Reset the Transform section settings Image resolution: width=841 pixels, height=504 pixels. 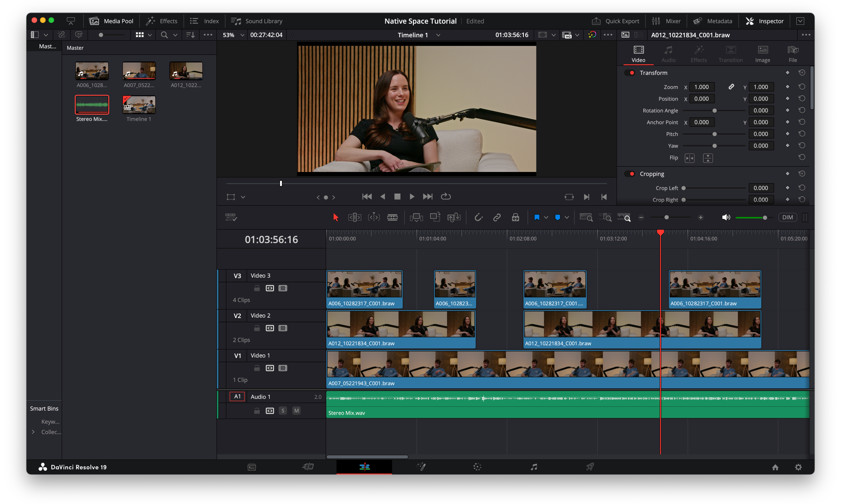(x=801, y=73)
